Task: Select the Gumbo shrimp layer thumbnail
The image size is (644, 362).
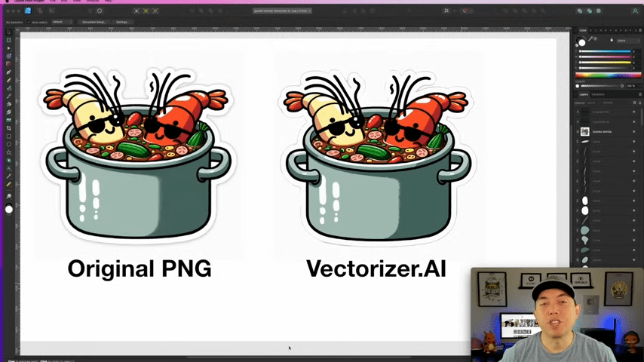Action: coord(585,131)
